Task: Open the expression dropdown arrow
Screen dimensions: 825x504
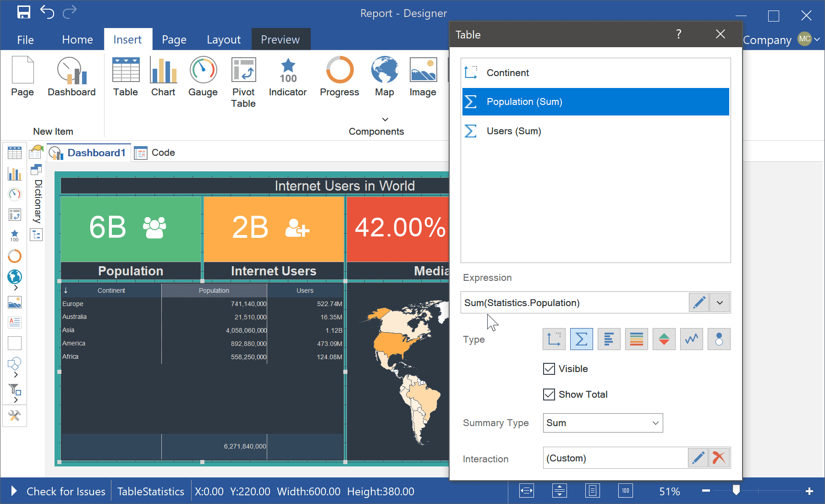Action: coord(720,302)
